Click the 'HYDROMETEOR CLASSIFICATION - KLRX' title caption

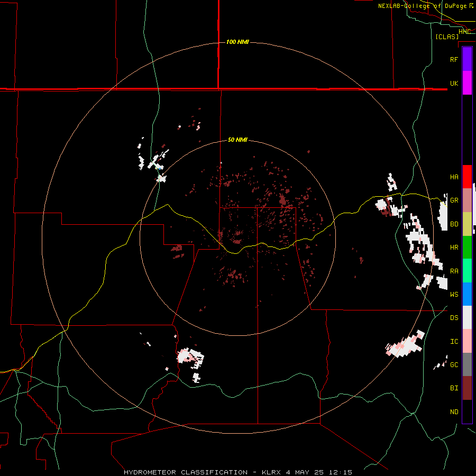tap(202, 472)
